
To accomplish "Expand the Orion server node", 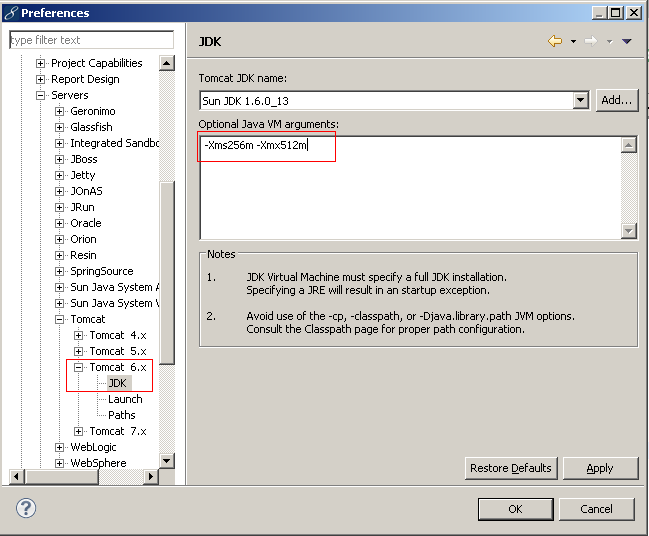I will click(x=60, y=239).
